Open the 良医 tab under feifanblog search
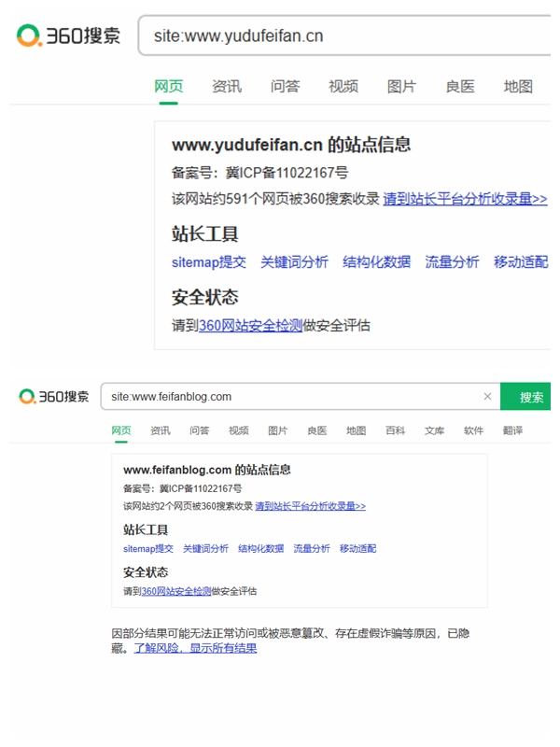The height and width of the screenshot is (747, 560). [316, 430]
